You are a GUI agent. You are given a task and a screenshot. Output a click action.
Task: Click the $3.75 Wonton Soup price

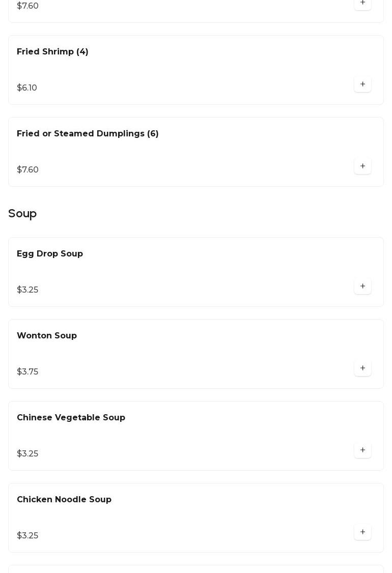pyautogui.click(x=27, y=371)
